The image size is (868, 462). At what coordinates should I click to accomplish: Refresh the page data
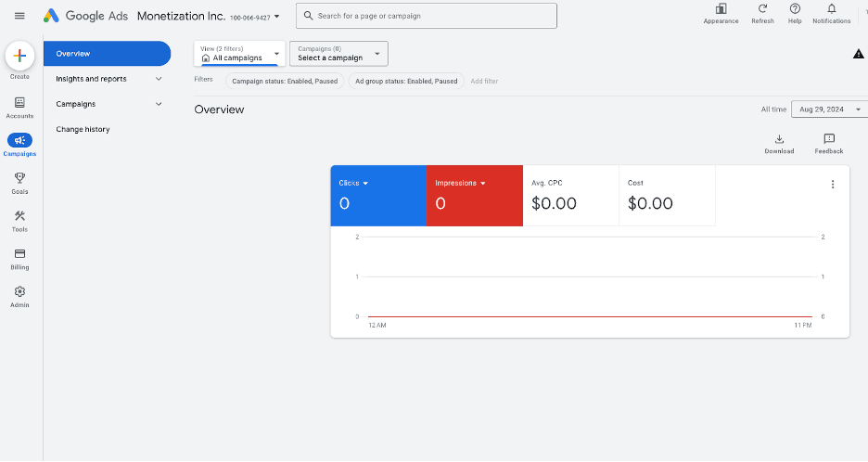coord(762,9)
